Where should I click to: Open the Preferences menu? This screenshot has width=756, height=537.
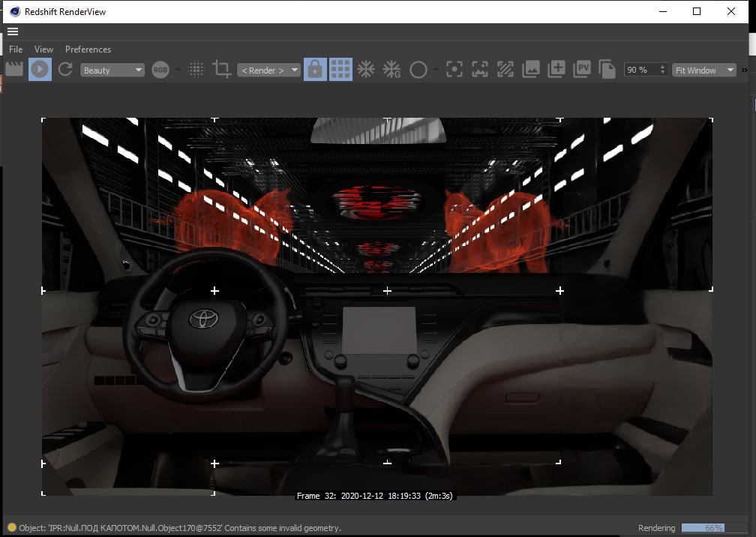coord(88,49)
